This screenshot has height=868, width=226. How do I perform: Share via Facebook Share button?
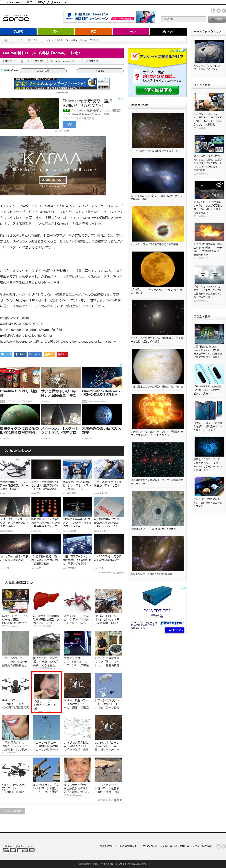(20, 354)
